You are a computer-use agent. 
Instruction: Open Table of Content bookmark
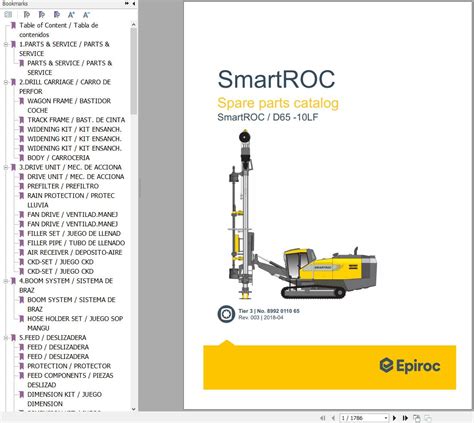click(x=58, y=30)
